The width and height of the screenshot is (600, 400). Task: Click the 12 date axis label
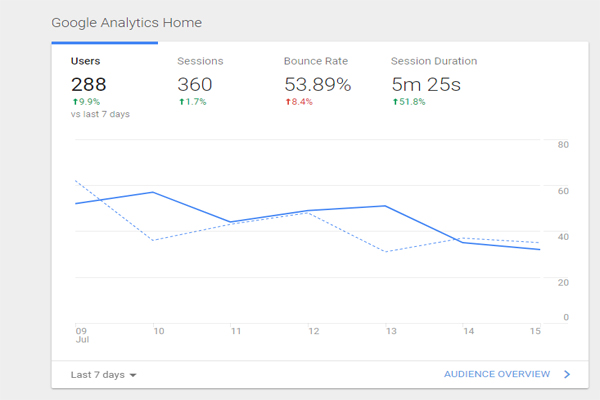point(314,331)
